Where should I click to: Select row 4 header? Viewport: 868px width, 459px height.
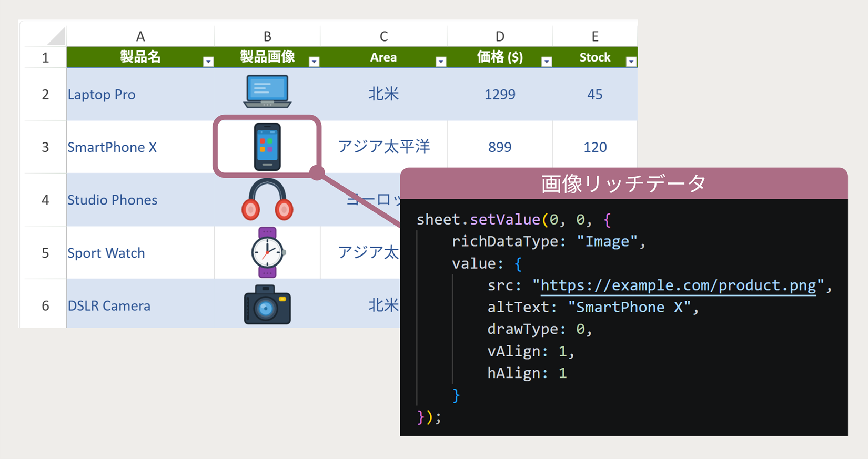pos(45,200)
